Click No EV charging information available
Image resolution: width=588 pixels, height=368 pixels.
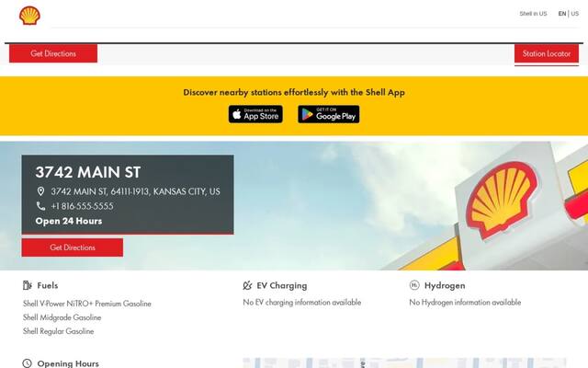tap(302, 303)
